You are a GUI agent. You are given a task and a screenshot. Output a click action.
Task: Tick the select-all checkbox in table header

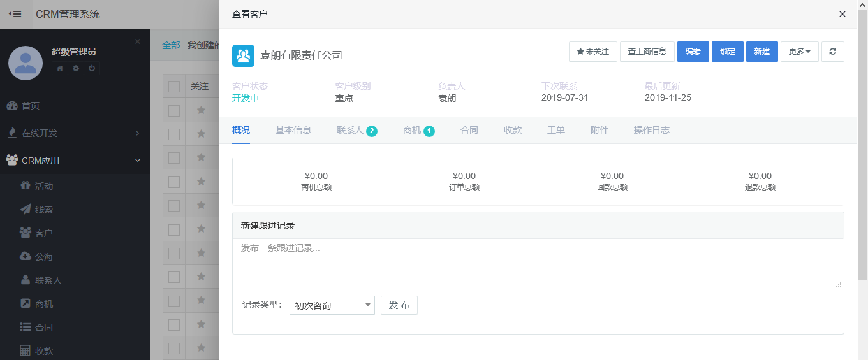click(174, 87)
